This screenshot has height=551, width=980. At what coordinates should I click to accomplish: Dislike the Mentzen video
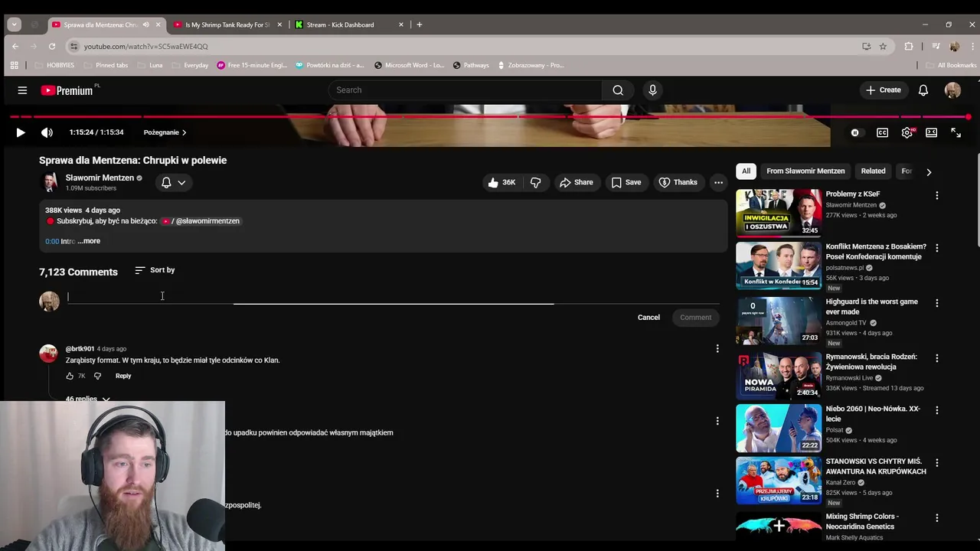click(x=535, y=182)
